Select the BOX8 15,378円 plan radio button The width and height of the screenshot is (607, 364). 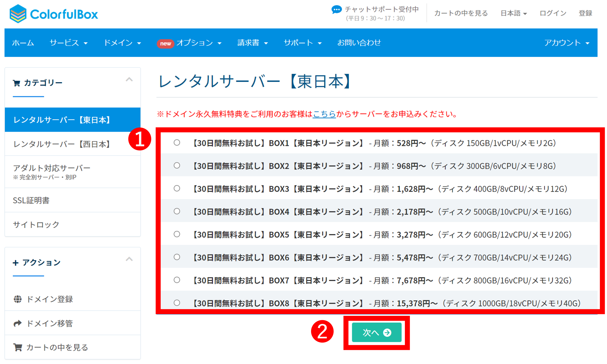(x=177, y=303)
